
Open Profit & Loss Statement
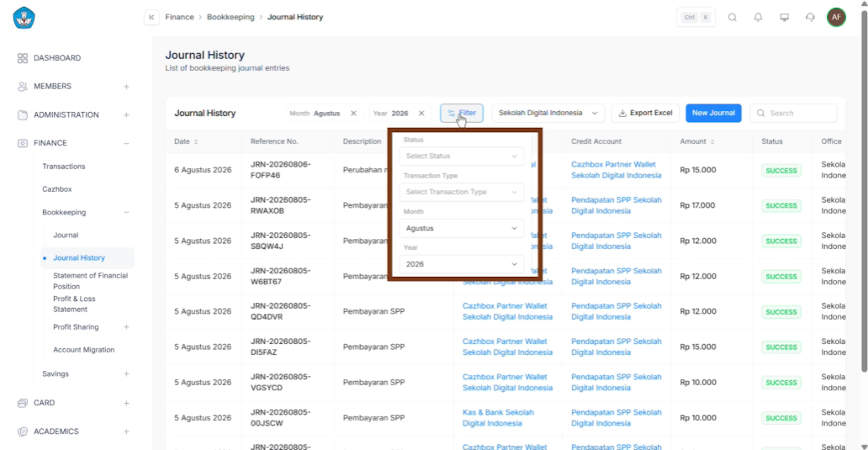(74, 304)
